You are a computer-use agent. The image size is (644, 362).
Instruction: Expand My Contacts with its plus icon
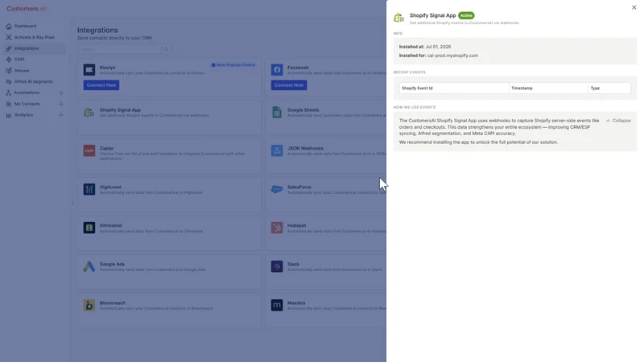[61, 104]
